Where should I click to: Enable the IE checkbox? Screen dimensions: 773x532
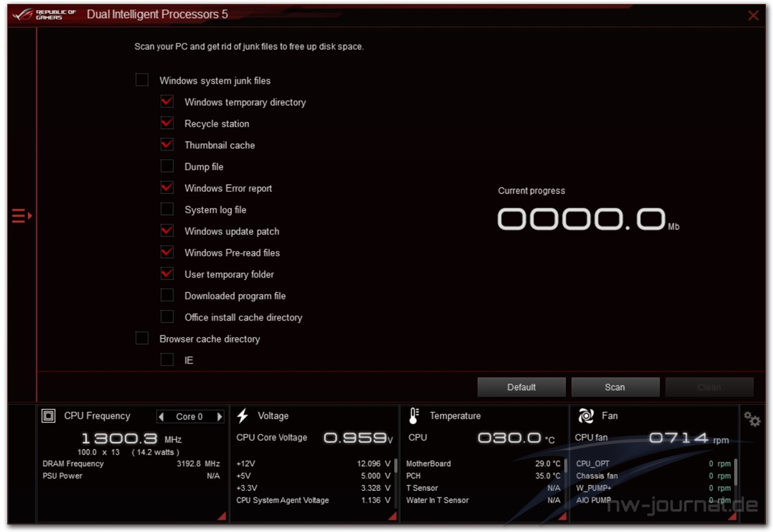pyautogui.click(x=167, y=360)
